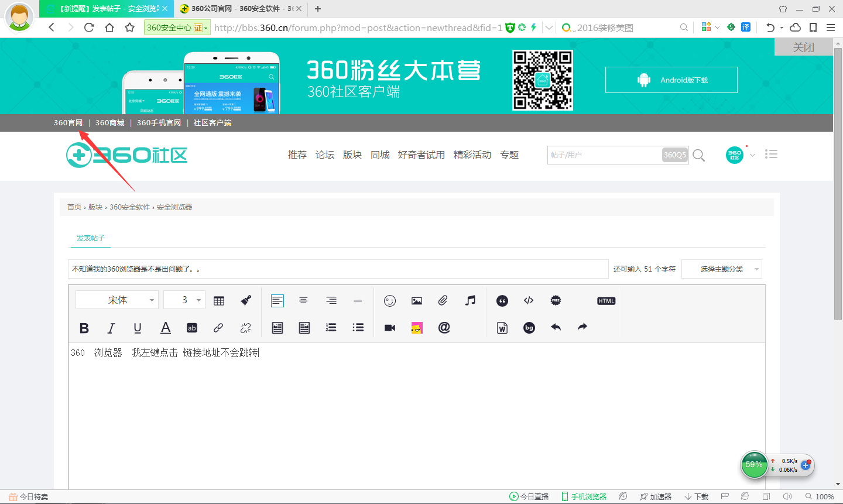
Task: Click in the post title field
Action: 338,269
